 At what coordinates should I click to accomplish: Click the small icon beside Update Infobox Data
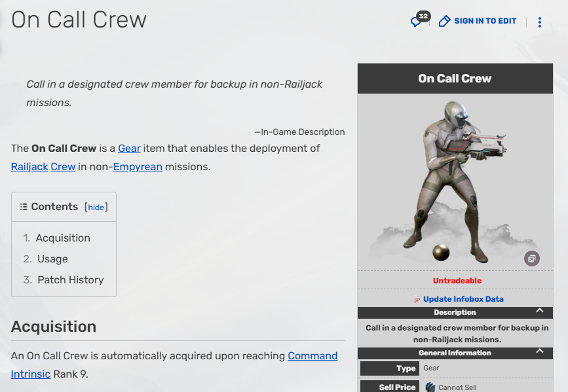tap(417, 299)
